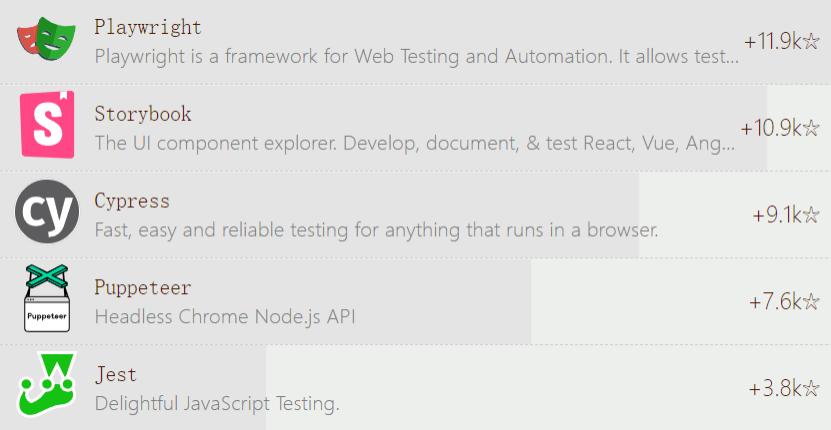Viewport: 831px width, 430px height.
Task: Open the Puppeteer project title
Action: pos(142,288)
